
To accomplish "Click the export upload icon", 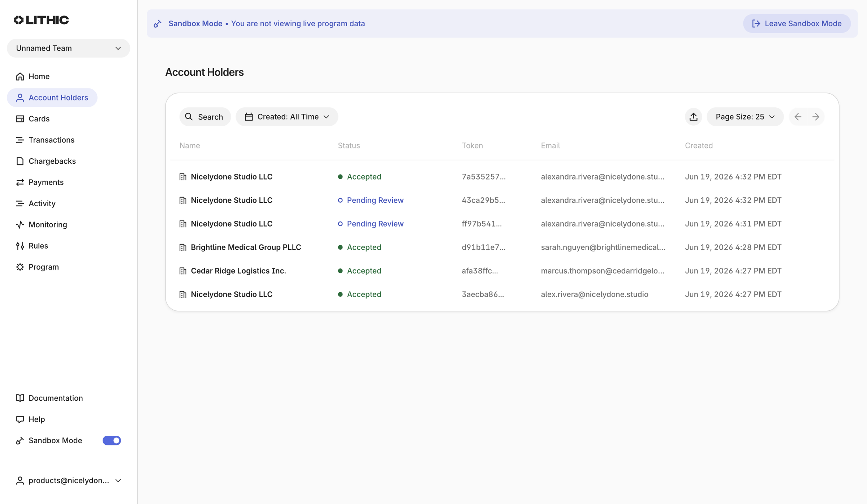I will (x=693, y=117).
